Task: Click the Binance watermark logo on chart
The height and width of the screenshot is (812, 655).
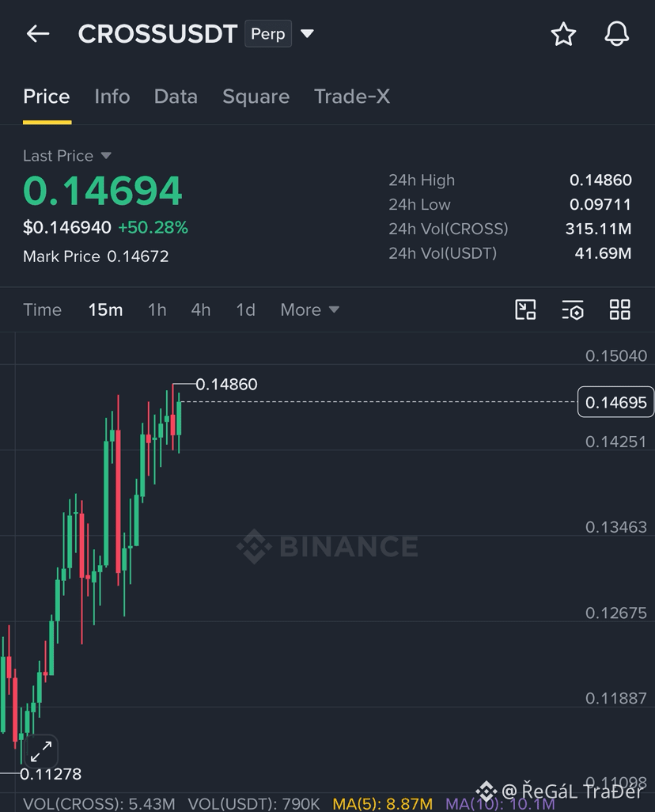Action: click(327, 546)
